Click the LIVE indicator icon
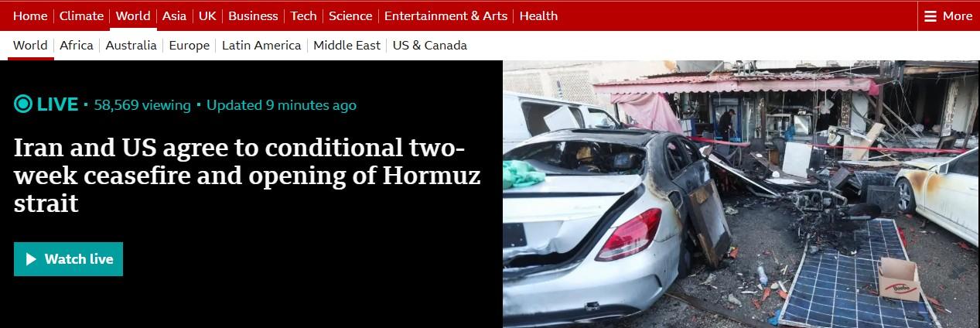The height and width of the screenshot is (328, 980). (x=23, y=104)
